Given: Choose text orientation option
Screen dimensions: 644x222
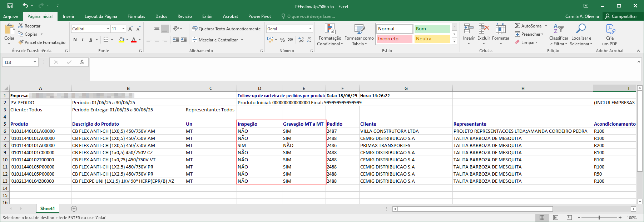Looking at the screenshot, I should click(x=176, y=29).
